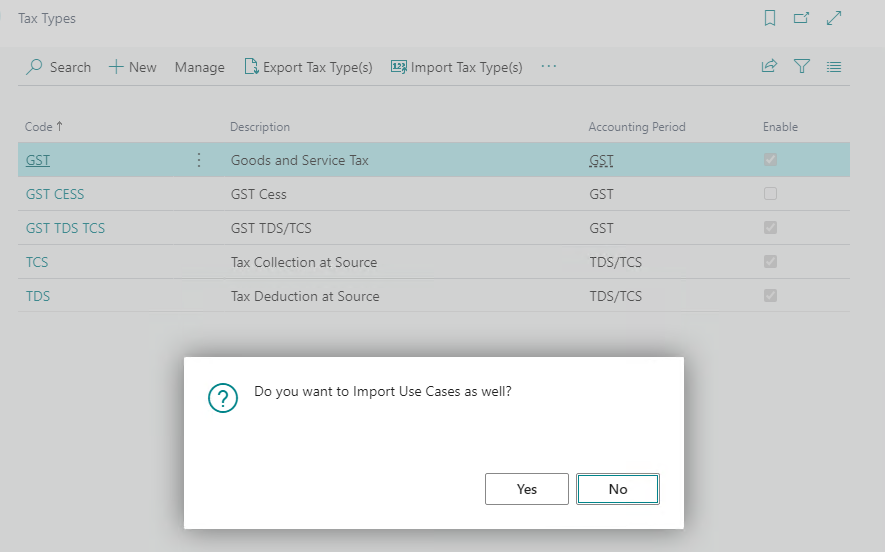Click Search in the action bar
885x552 pixels.
tap(59, 67)
